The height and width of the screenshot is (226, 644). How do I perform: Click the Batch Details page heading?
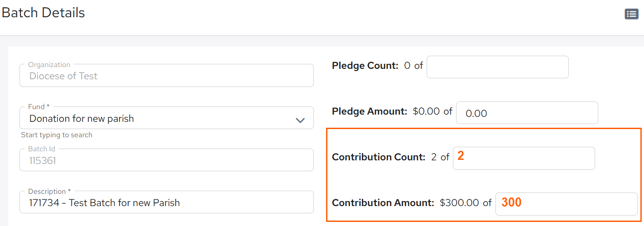[43, 13]
